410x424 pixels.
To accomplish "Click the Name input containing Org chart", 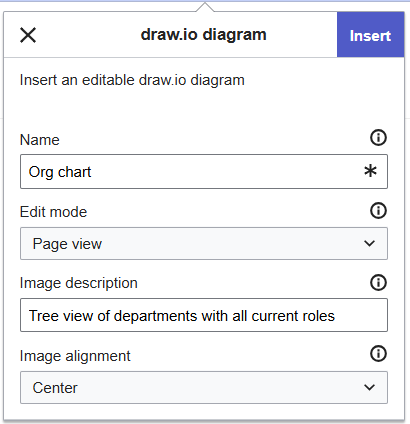I will tap(204, 172).
